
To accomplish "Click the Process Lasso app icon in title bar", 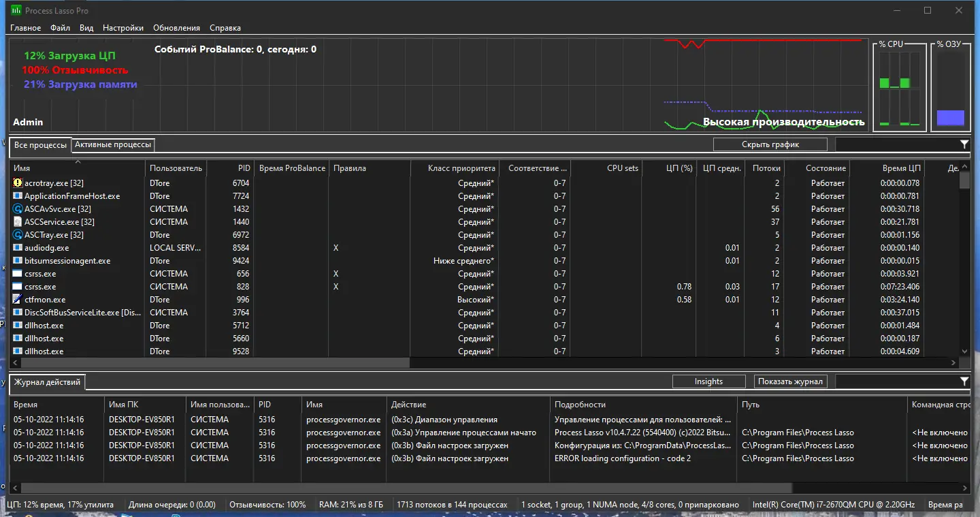I will coord(16,10).
